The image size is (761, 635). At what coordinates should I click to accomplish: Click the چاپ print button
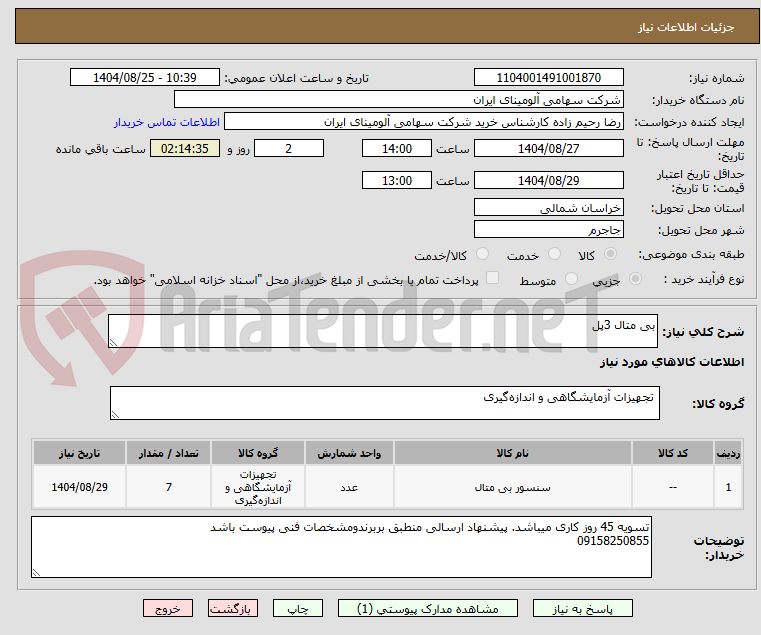pos(298,608)
